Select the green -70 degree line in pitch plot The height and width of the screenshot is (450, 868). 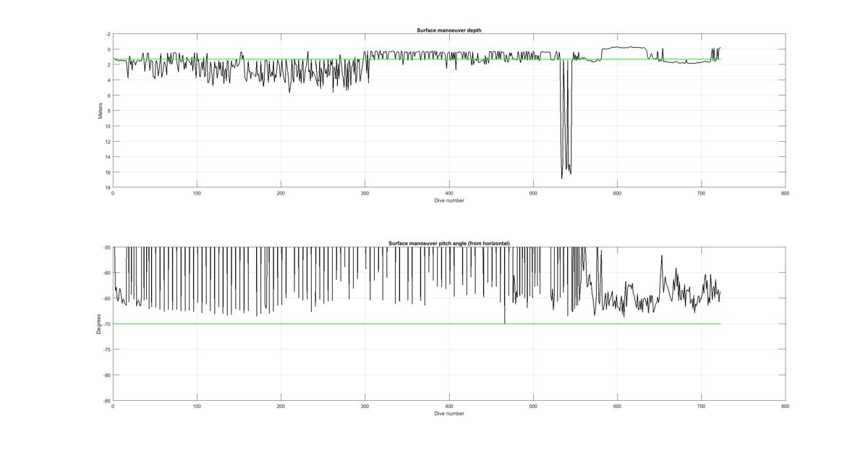pos(417,323)
